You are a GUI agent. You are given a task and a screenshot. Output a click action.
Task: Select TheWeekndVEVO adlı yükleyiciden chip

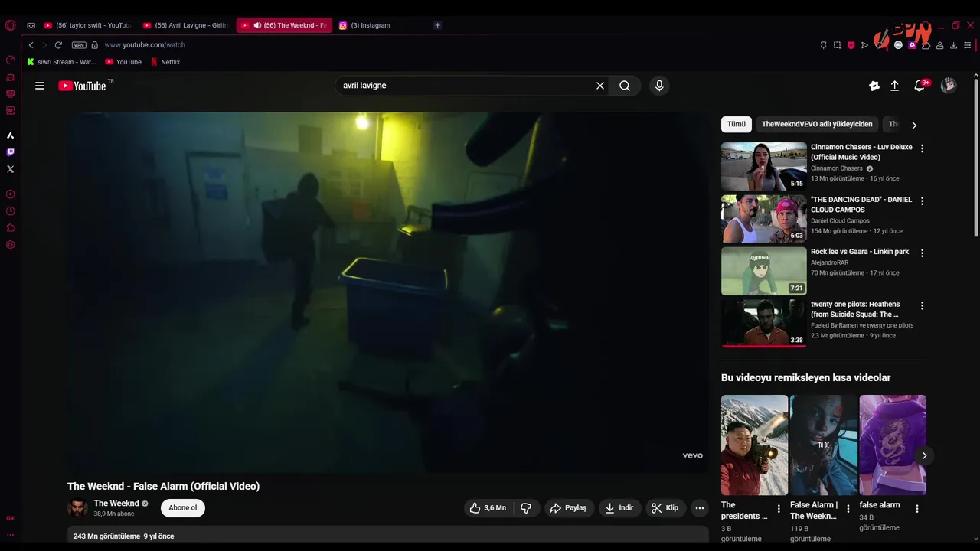817,124
